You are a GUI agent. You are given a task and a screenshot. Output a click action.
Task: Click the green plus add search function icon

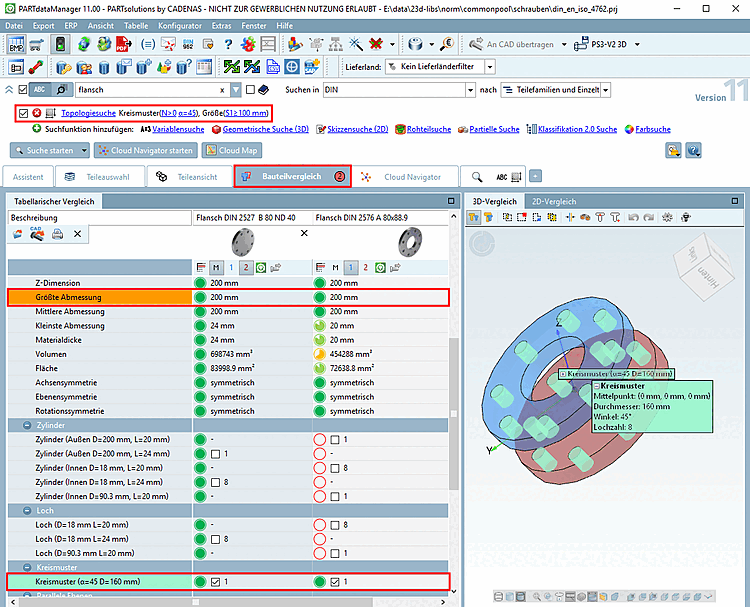[37, 129]
